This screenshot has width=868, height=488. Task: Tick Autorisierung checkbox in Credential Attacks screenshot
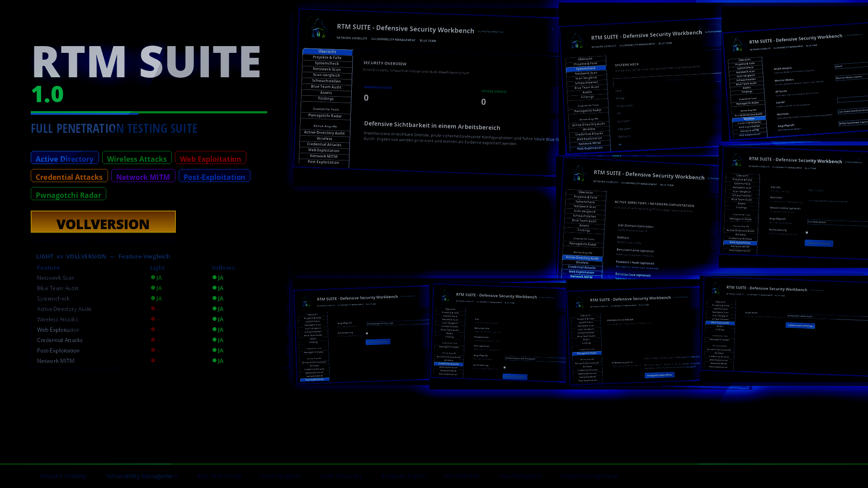[505, 367]
